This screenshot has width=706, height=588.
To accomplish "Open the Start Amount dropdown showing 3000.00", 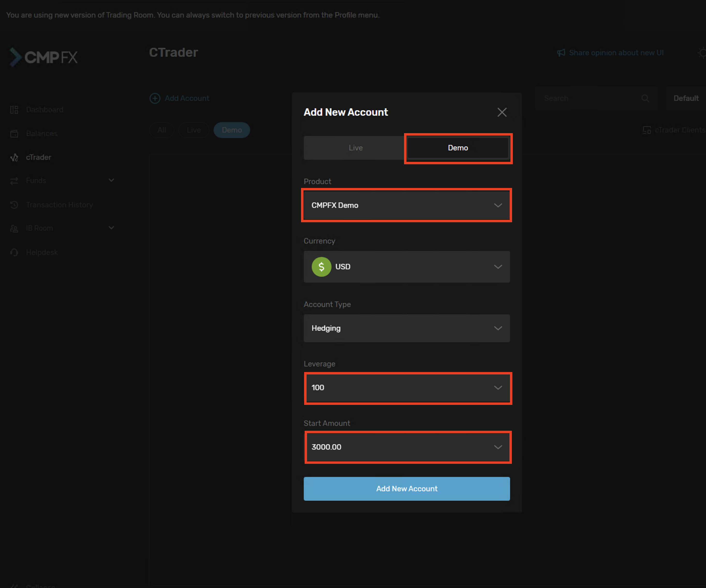I will [x=407, y=447].
